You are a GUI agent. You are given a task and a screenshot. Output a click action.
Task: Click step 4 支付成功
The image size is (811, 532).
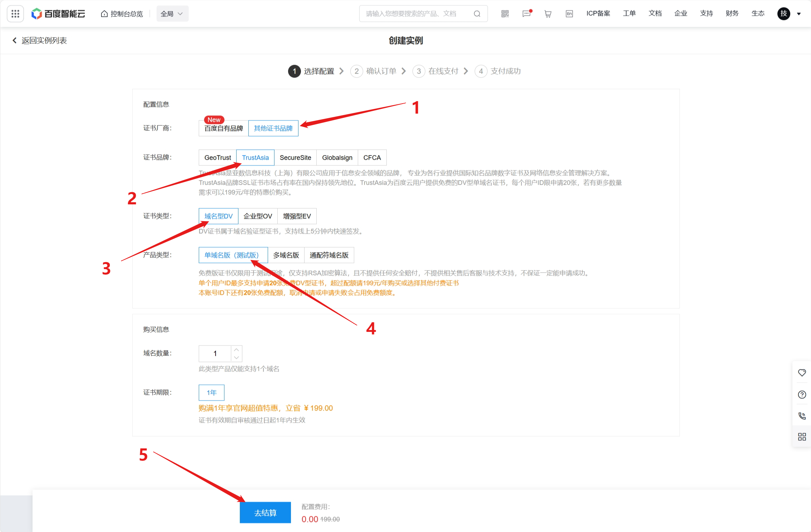(x=498, y=71)
